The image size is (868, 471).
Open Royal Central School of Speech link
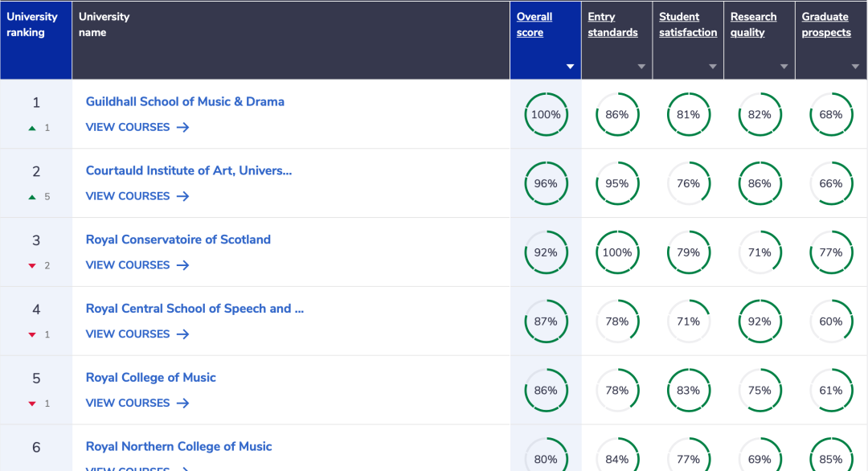[194, 309]
